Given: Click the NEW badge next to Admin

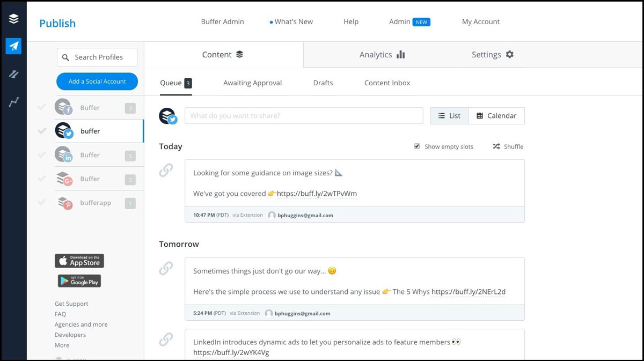Looking at the screenshot, I should 421,22.
